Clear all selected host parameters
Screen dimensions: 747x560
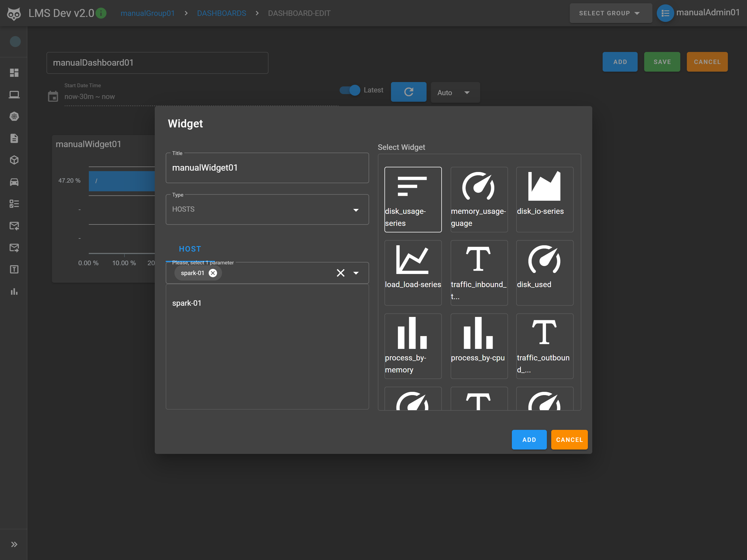340,273
